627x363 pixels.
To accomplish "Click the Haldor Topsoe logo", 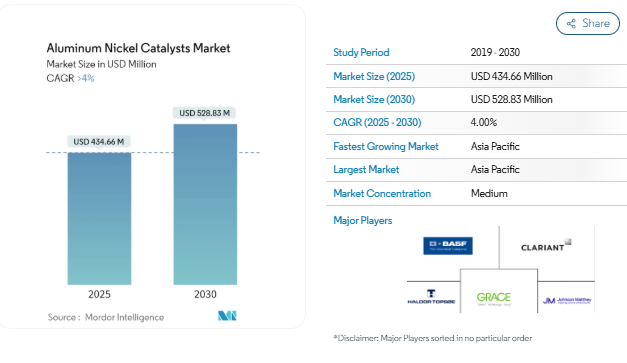I will click(x=431, y=297).
